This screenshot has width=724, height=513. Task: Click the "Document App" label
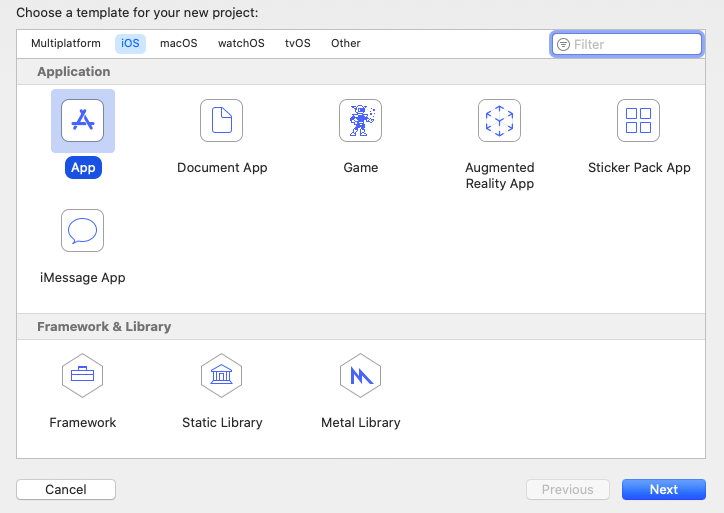222,168
